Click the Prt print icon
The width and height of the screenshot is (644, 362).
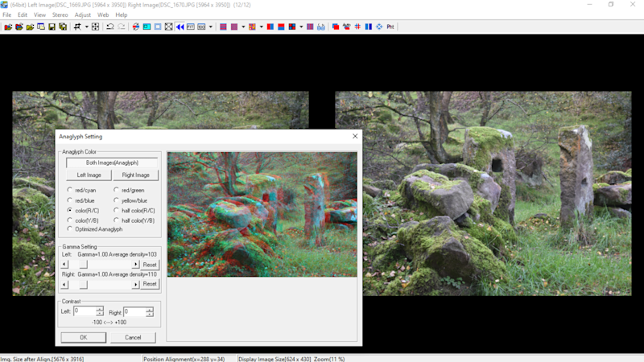pos(390,27)
